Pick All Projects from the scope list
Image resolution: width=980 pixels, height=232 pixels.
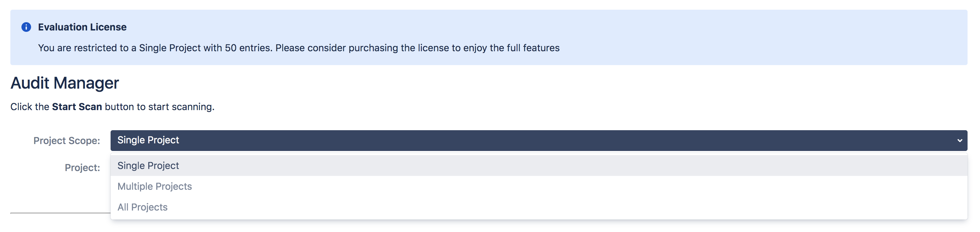142,207
